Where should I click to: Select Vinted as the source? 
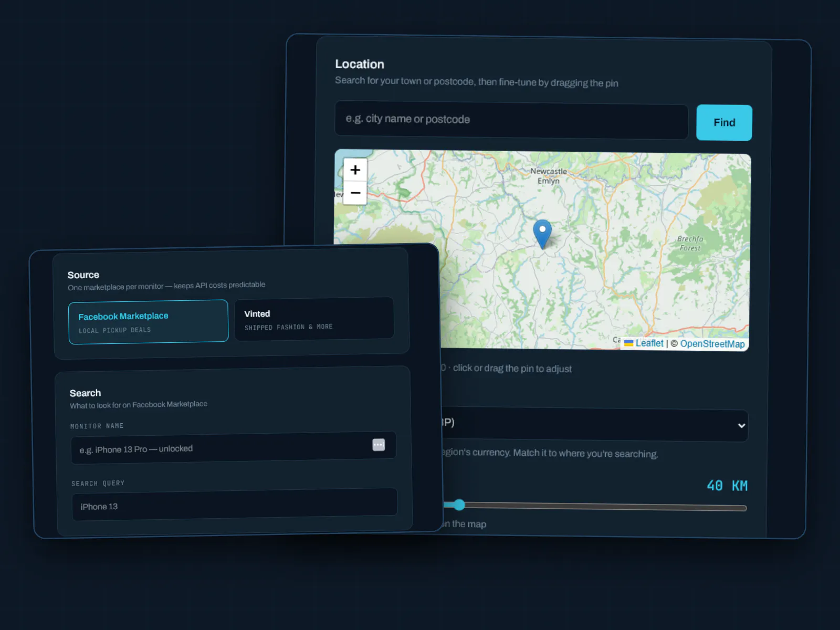(314, 319)
